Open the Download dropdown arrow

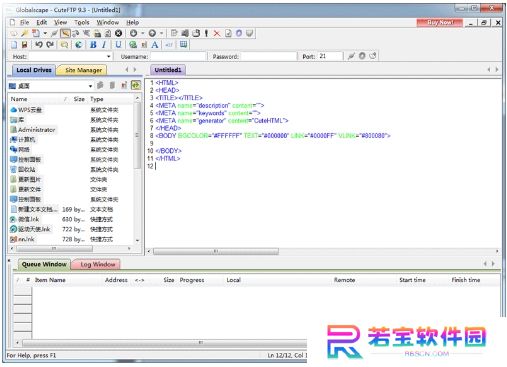pos(143,33)
